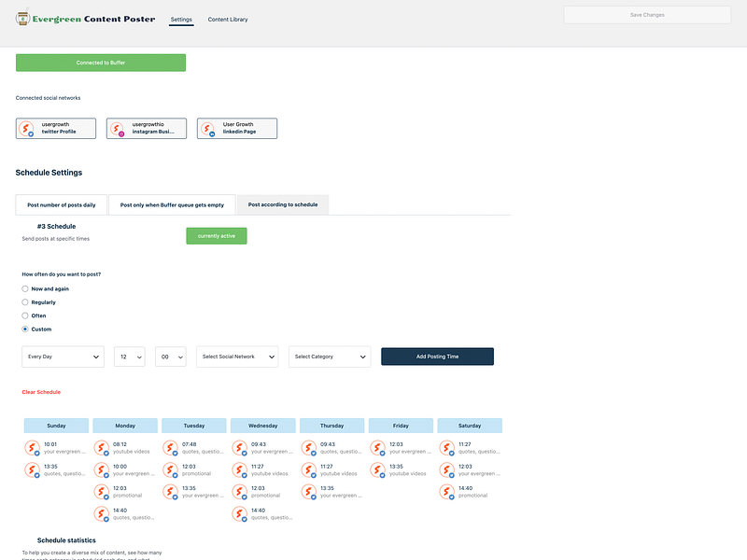Click the Add Posting Time button
This screenshot has height=560, width=747.
(437, 357)
